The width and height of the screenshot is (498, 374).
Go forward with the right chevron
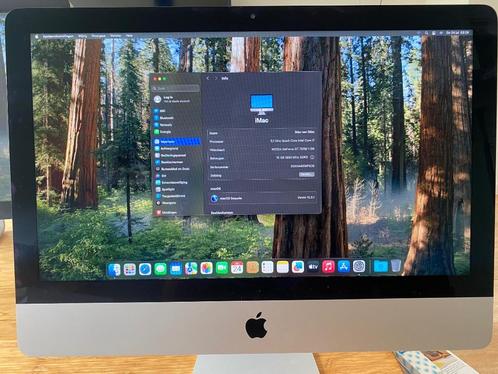[x=216, y=78]
